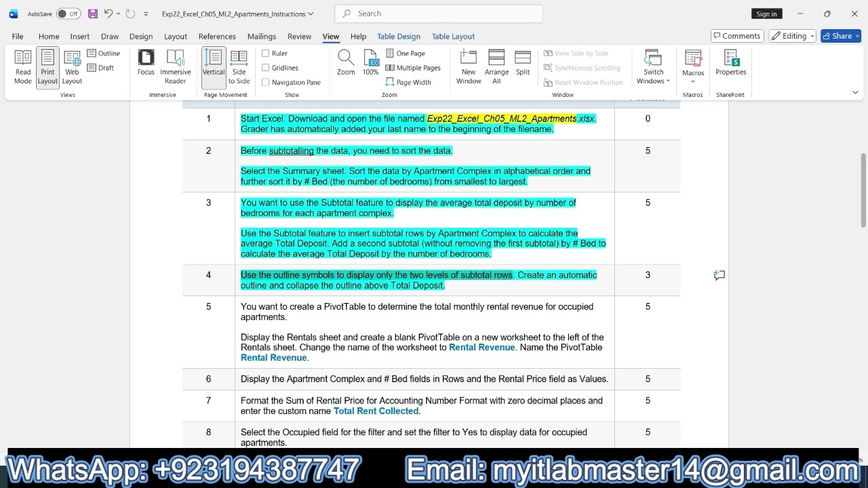Click the Exp22_Excel_Ch05_ML2_Apartments.xlsx filename text
The width and height of the screenshot is (868, 488).
511,119
